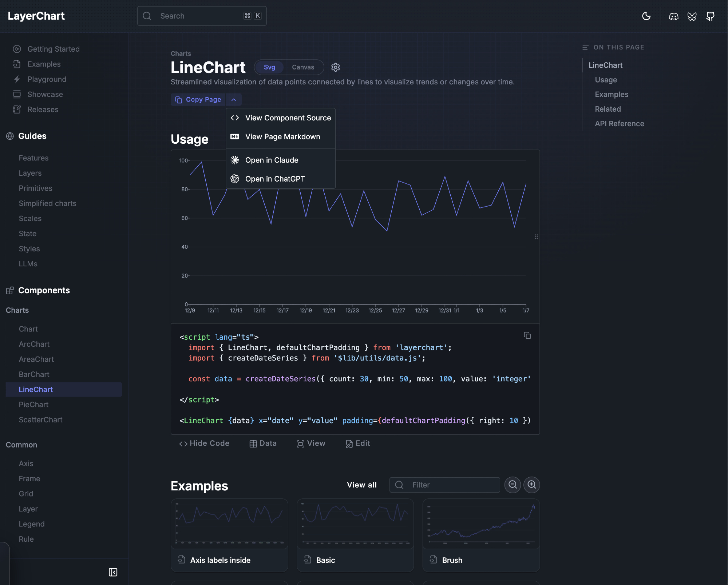Image resolution: width=728 pixels, height=585 pixels.
Task: Open the Bluesky butterfly icon
Action: coord(692,16)
